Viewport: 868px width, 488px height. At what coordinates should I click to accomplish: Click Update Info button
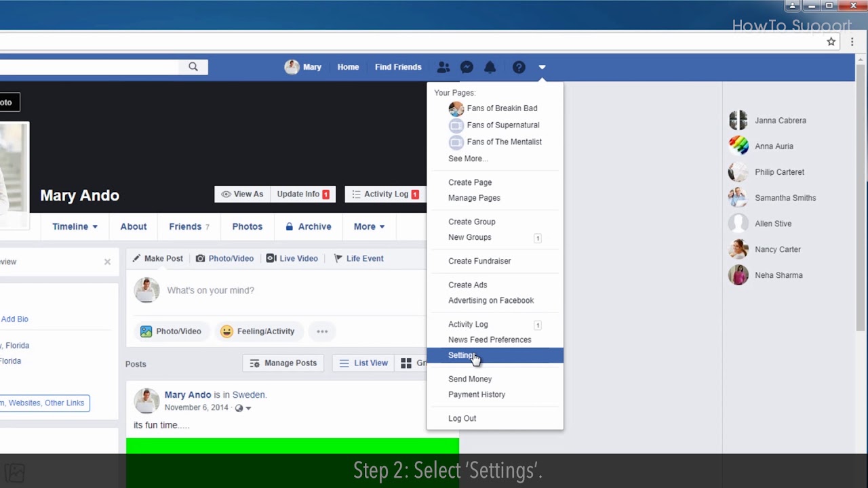(x=303, y=194)
